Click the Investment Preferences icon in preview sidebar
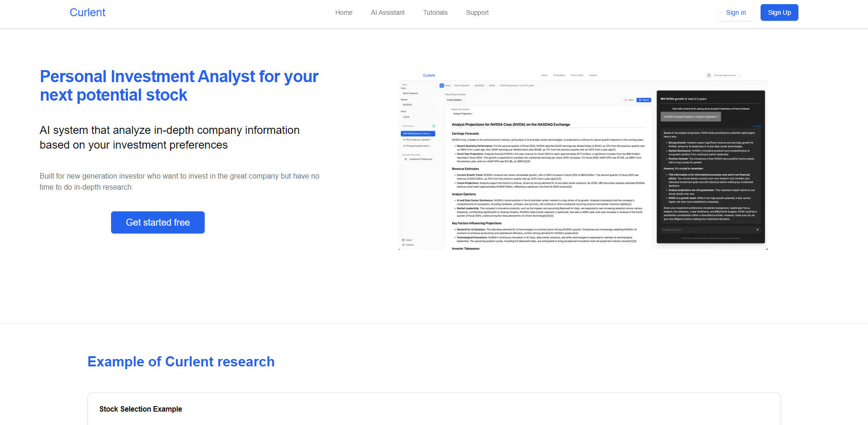Screen dimensions: 868x425 pos(406,159)
